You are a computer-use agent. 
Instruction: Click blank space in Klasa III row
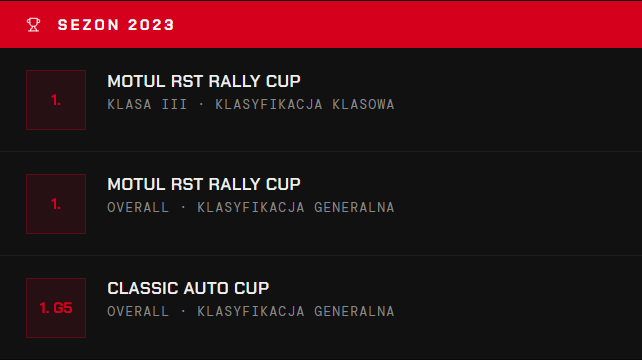(x=512, y=100)
